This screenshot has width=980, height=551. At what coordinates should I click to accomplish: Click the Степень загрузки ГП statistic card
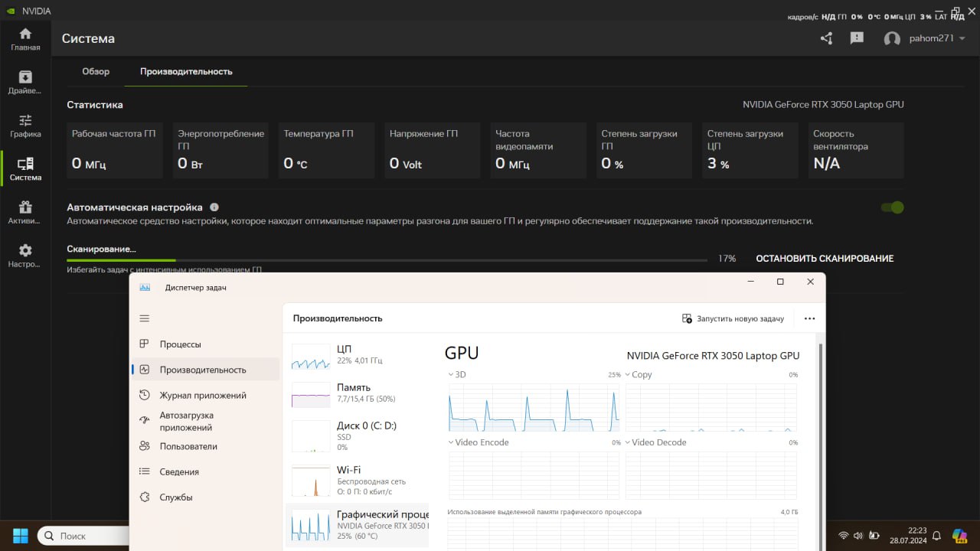[x=645, y=150]
